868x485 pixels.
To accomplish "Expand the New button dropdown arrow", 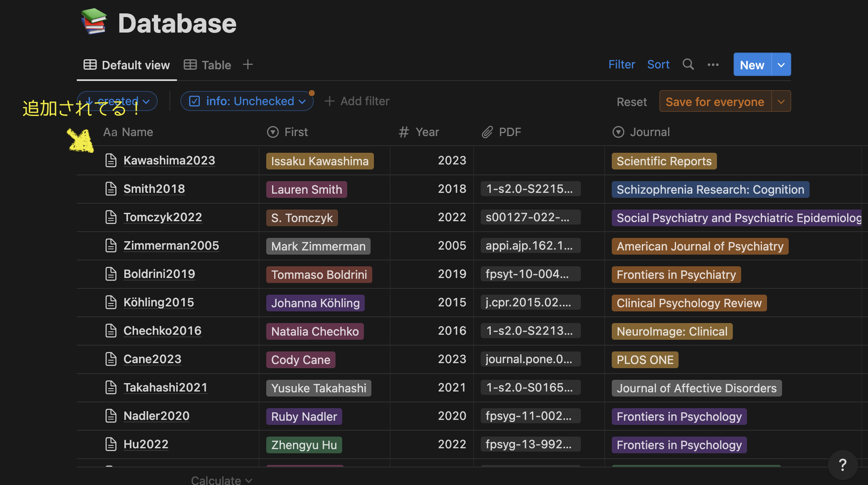I will [x=781, y=65].
